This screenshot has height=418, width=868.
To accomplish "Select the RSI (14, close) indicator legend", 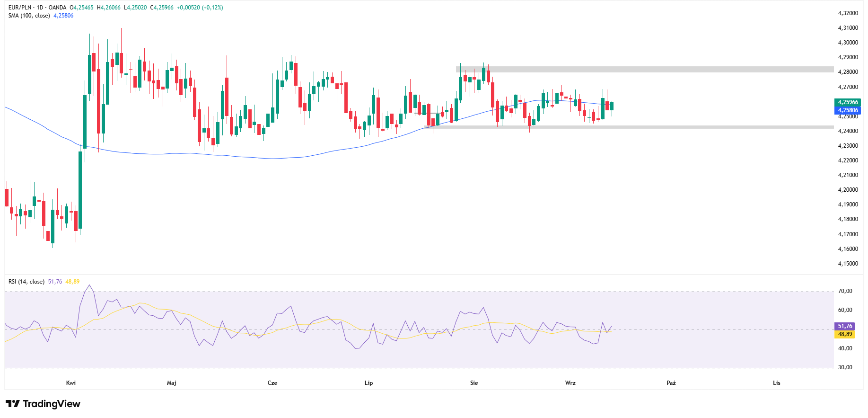I will tap(26, 282).
